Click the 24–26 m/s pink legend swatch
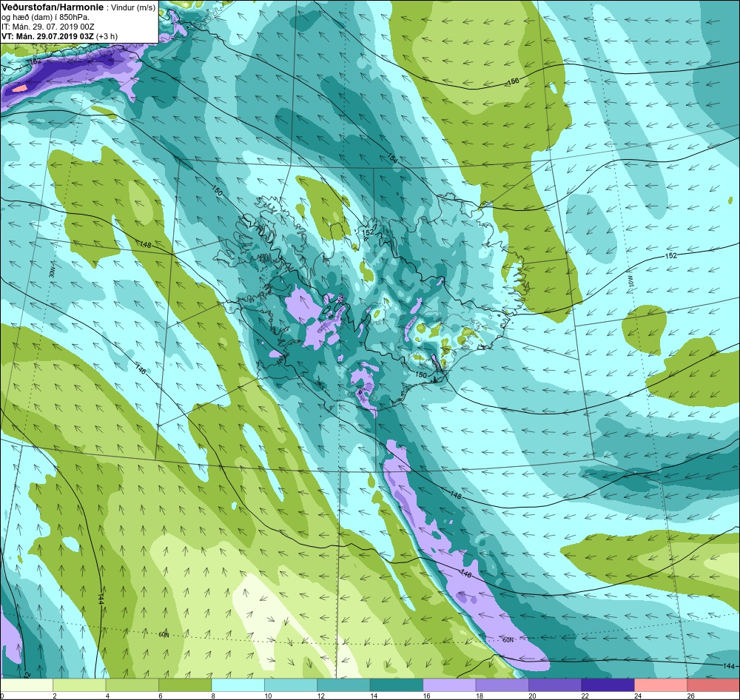The width and height of the screenshot is (740, 700). [661, 684]
